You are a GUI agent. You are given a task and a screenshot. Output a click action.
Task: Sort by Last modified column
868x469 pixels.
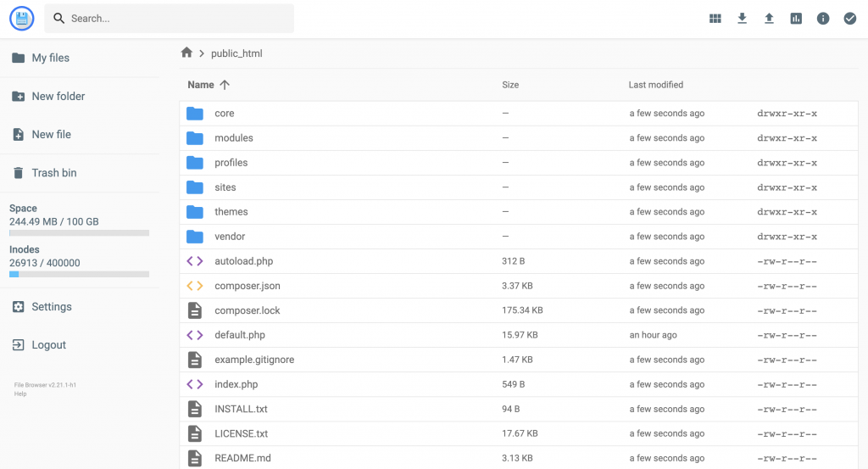pyautogui.click(x=655, y=85)
